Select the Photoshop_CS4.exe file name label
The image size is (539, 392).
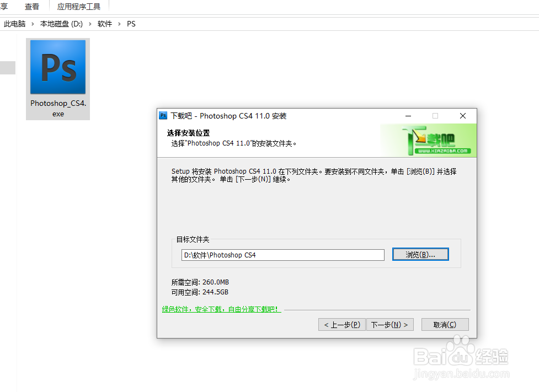[57, 108]
